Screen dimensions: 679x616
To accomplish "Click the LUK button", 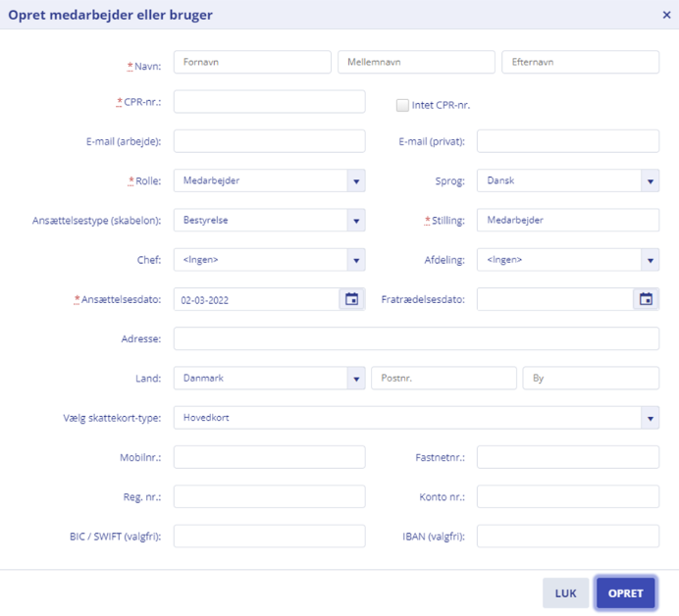I will coord(565,593).
